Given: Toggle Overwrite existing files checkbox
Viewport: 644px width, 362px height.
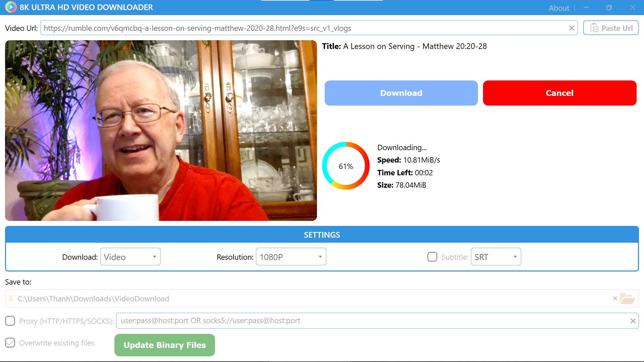Looking at the screenshot, I should pyautogui.click(x=10, y=343).
